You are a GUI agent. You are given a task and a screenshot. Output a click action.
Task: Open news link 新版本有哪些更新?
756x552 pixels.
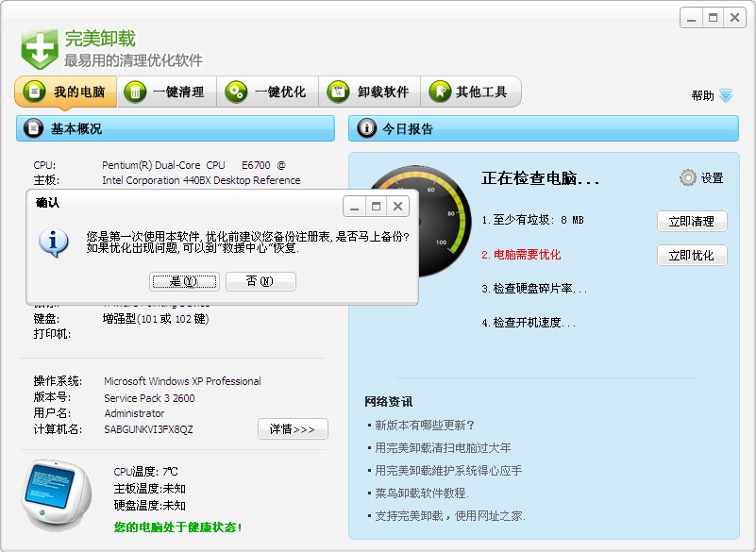click(x=425, y=426)
